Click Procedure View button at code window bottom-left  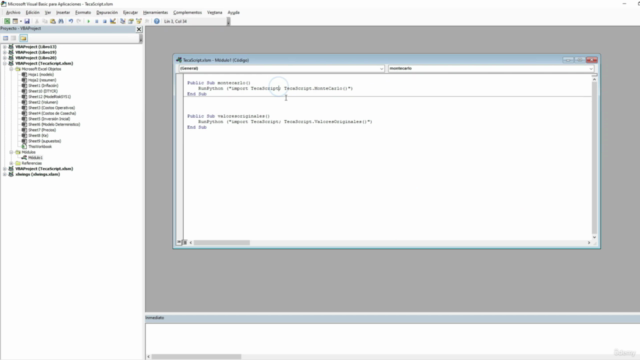point(179,242)
